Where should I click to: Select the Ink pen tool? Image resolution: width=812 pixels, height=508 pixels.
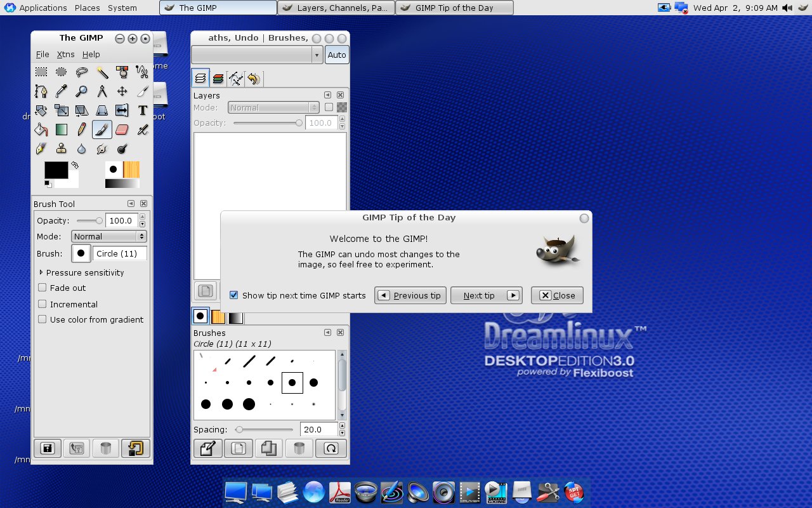41,149
